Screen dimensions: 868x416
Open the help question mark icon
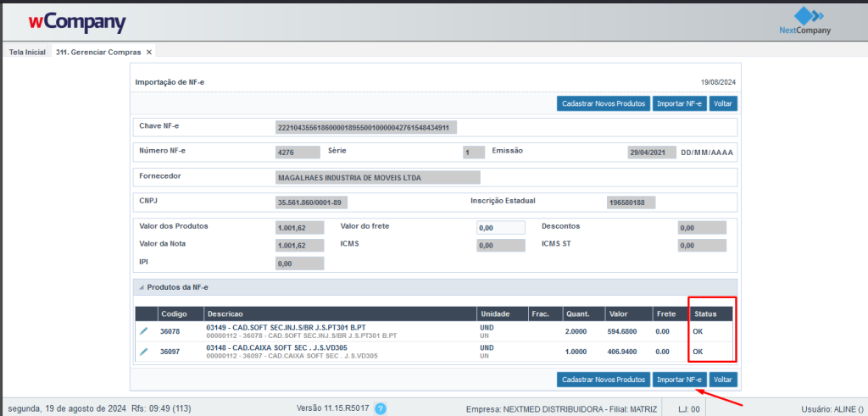coord(381,409)
